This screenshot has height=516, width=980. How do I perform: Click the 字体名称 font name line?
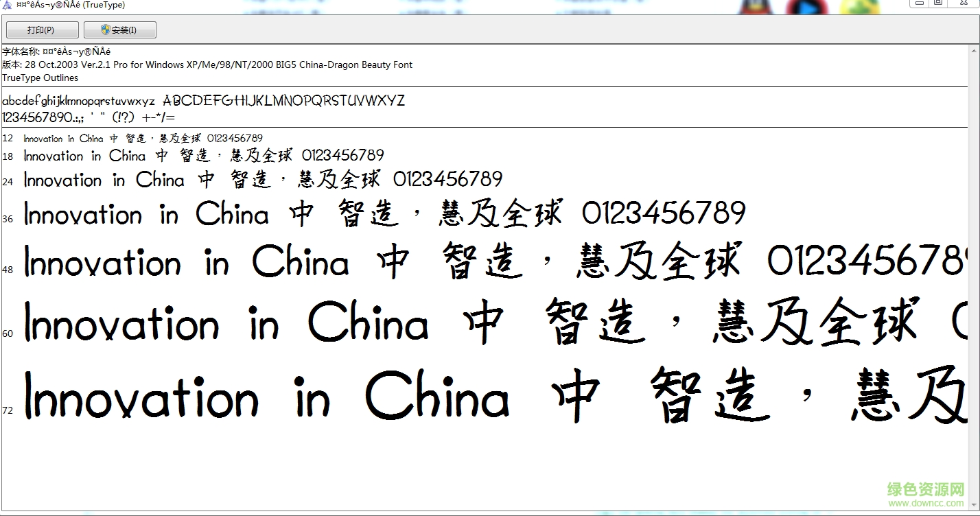(56, 51)
